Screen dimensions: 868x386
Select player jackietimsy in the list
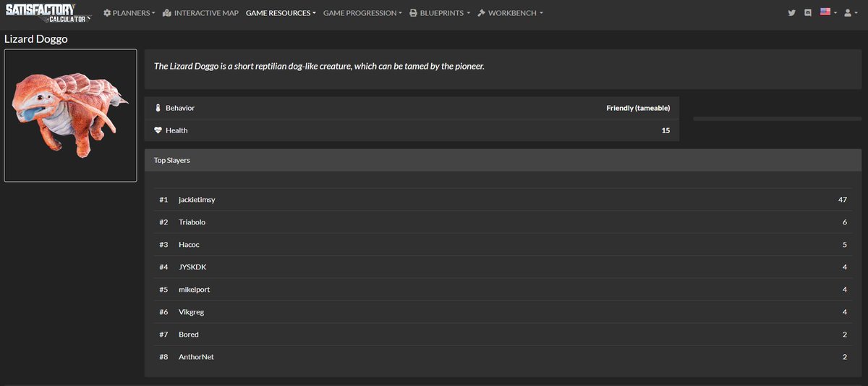pyautogui.click(x=197, y=199)
